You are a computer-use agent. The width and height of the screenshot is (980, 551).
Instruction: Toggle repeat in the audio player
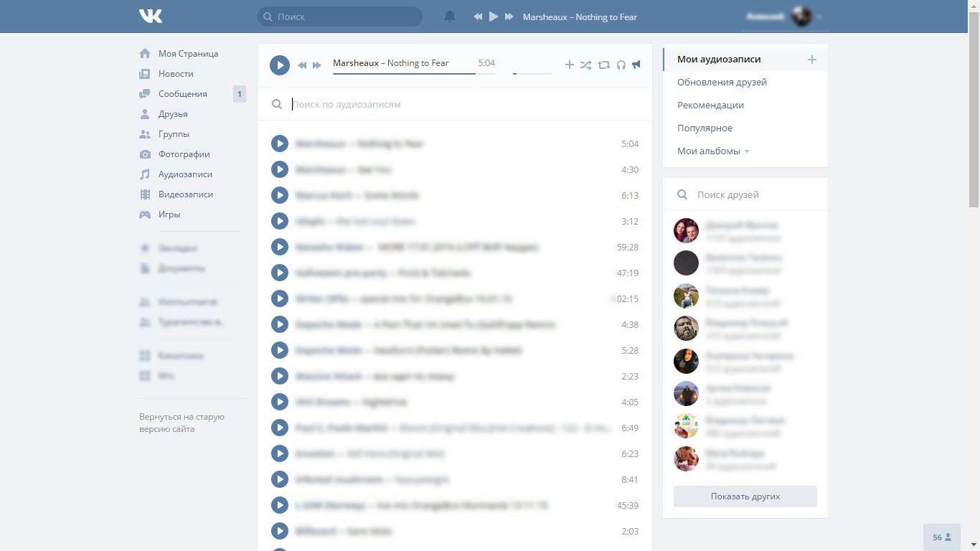tap(604, 65)
